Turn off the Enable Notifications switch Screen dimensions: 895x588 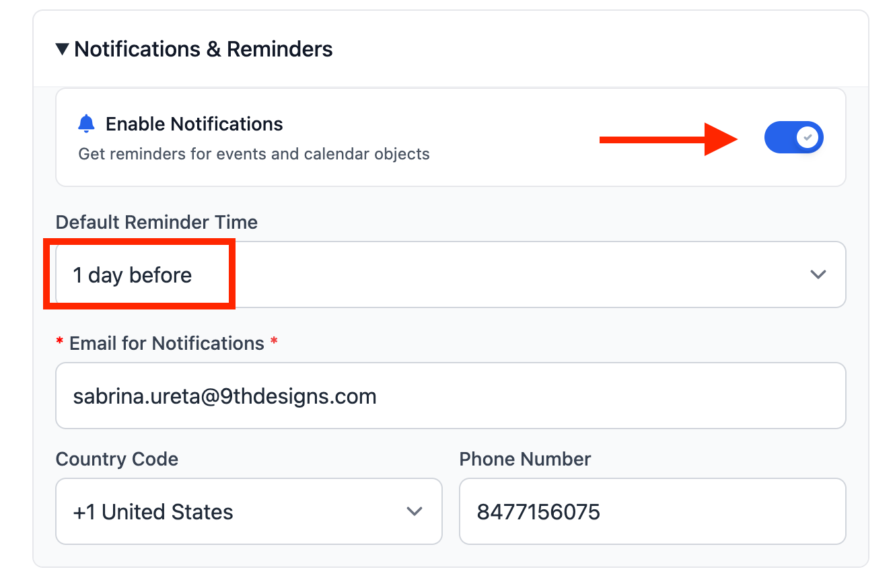click(x=793, y=137)
